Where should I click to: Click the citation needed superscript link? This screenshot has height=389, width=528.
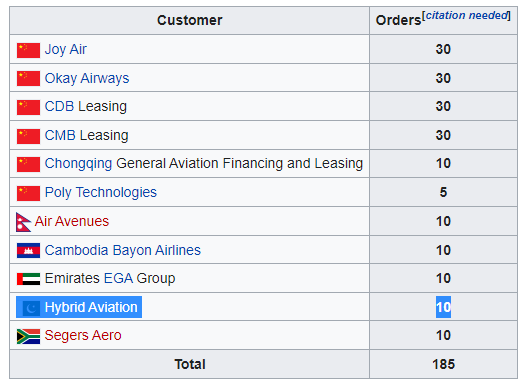[467, 15]
